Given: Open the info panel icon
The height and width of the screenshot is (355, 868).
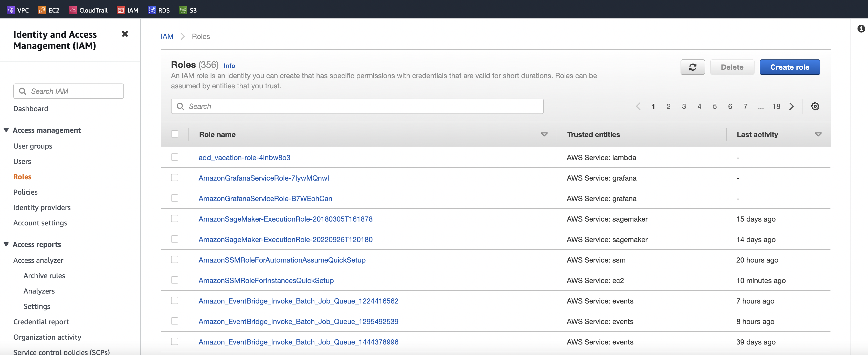Looking at the screenshot, I should 861,29.
